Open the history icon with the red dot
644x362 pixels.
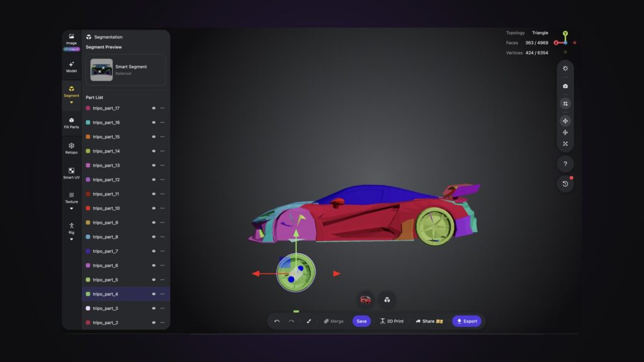point(565,184)
